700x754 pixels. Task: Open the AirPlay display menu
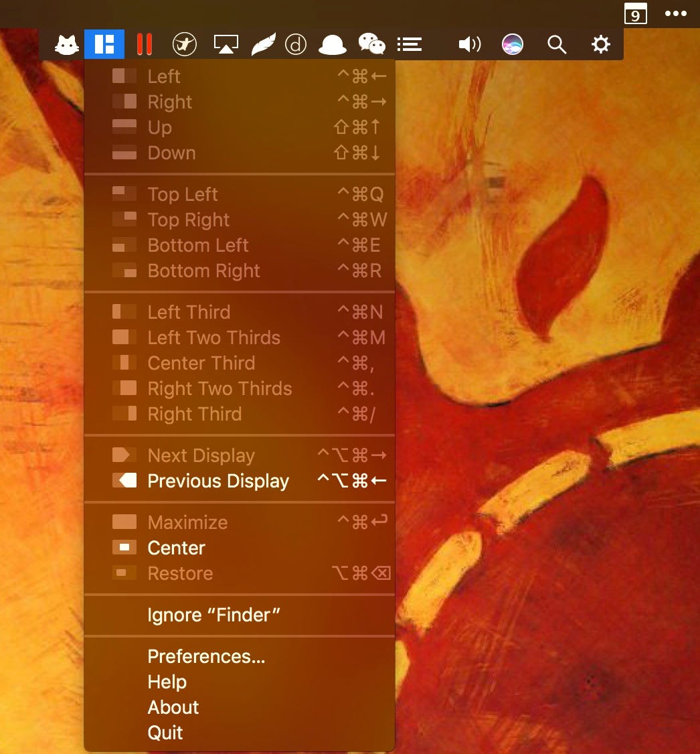[x=226, y=44]
